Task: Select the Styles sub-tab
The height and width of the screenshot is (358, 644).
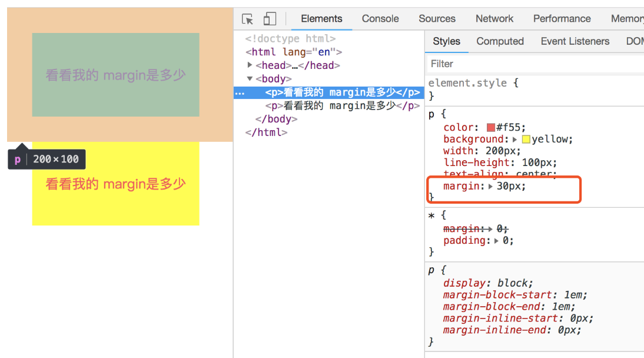Action: coord(446,41)
